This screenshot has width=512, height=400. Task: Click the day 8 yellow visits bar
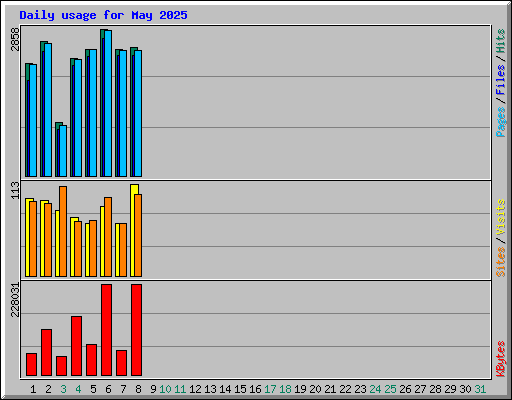pos(133,230)
